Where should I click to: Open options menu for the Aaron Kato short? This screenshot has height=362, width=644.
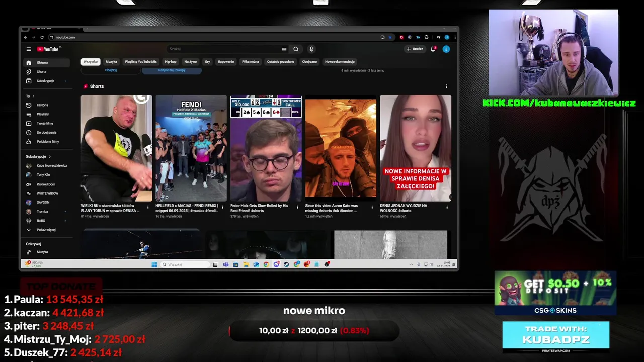point(372,207)
